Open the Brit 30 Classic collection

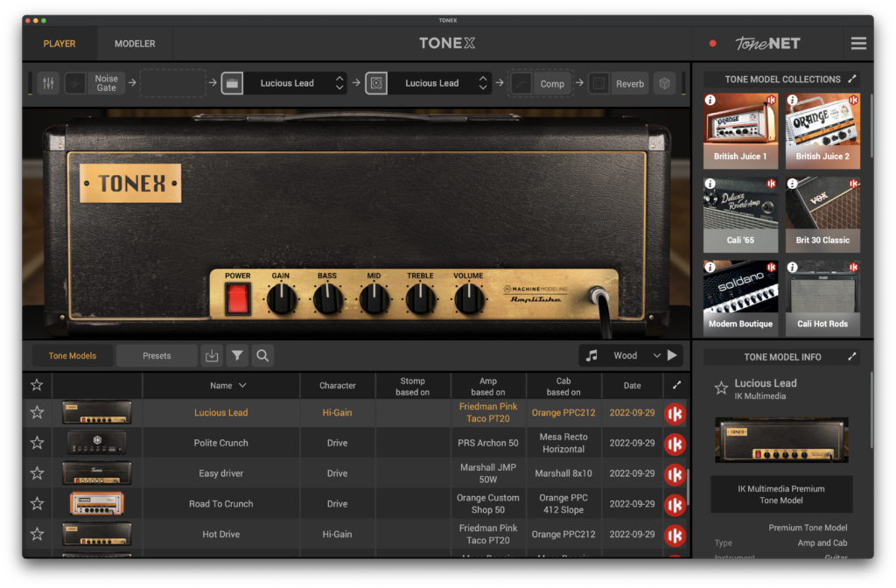822,215
